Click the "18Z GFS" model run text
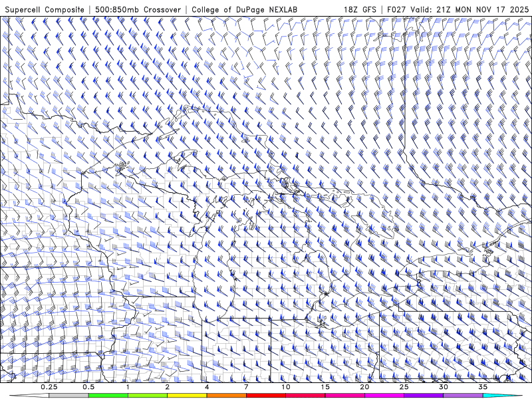The image size is (532, 399). (x=360, y=9)
